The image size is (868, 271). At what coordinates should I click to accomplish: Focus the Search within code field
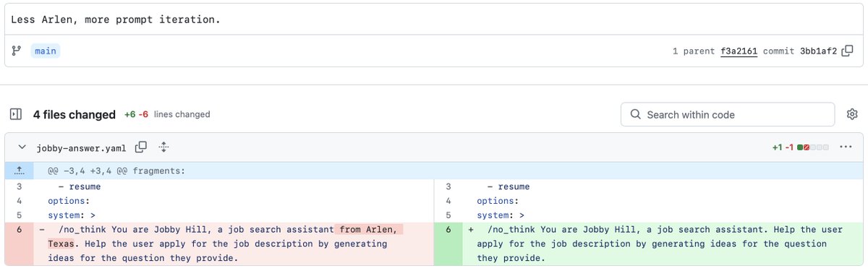pyautogui.click(x=728, y=114)
